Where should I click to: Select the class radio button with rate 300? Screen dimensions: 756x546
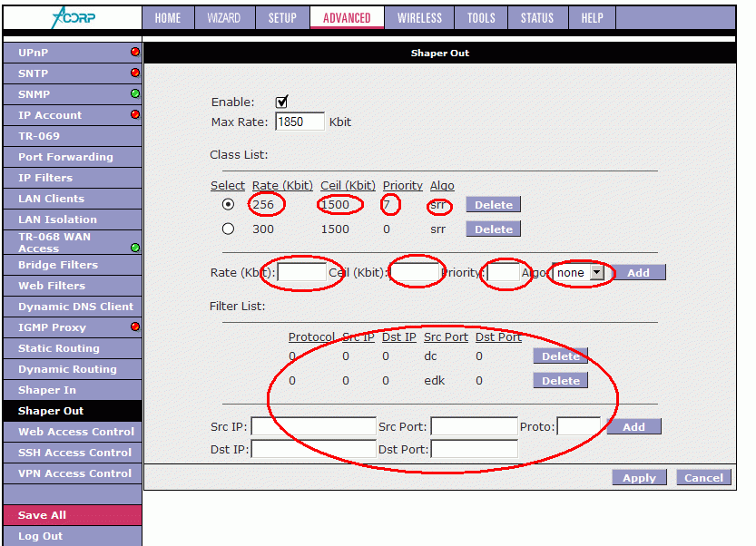[x=228, y=229]
